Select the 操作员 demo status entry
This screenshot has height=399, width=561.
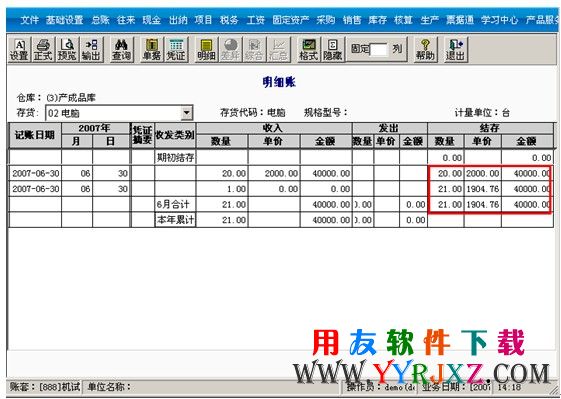tap(381, 387)
